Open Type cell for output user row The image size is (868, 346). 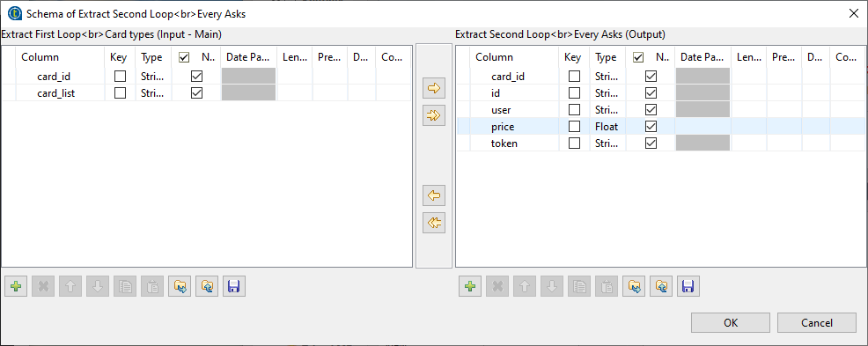(607, 110)
